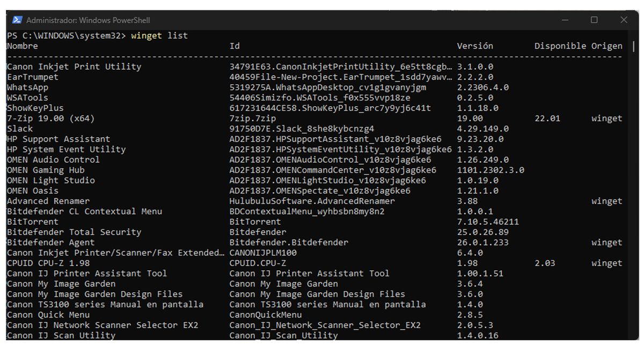Close the PowerShell window
Image resolution: width=644 pixels, height=362 pixels.
(x=624, y=20)
